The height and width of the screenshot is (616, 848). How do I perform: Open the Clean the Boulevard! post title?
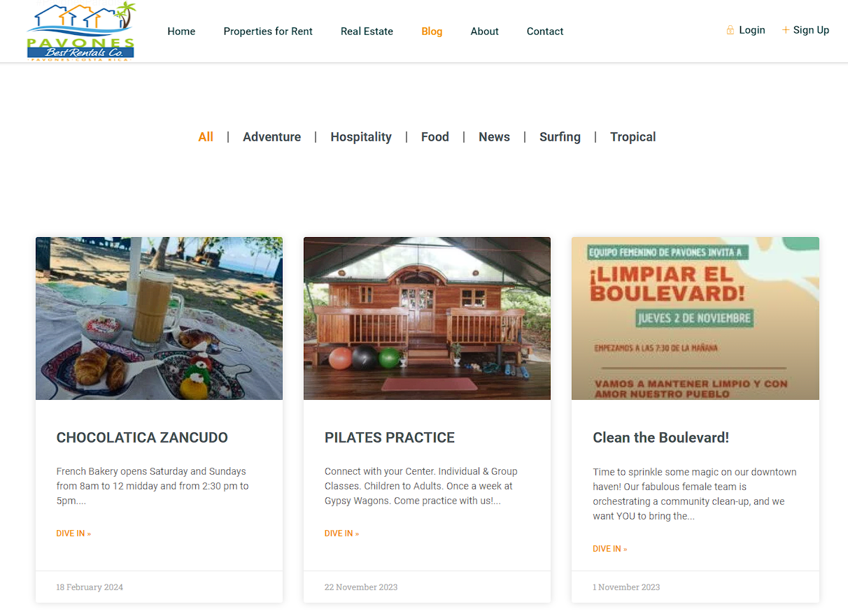tap(661, 438)
